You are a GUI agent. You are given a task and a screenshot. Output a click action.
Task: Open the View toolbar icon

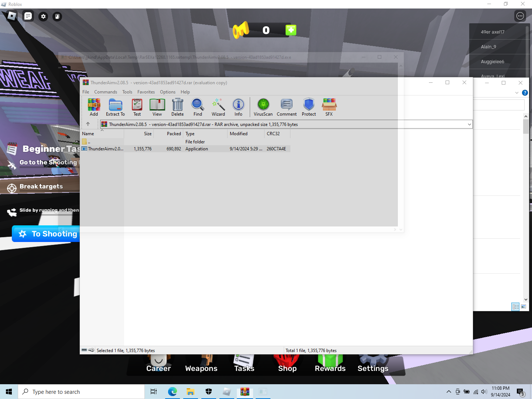(157, 107)
